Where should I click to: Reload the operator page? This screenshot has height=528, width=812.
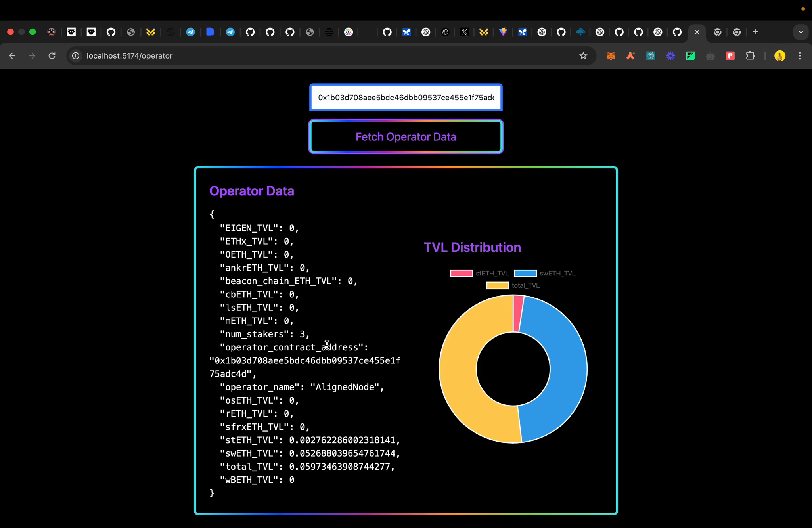52,56
